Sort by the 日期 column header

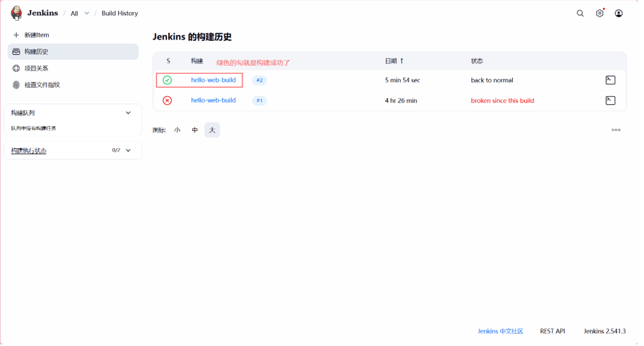click(394, 61)
